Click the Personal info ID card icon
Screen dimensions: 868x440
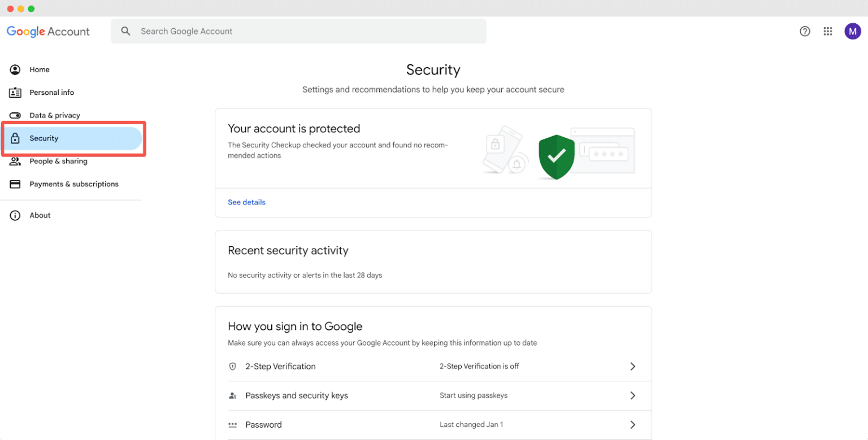15,93
